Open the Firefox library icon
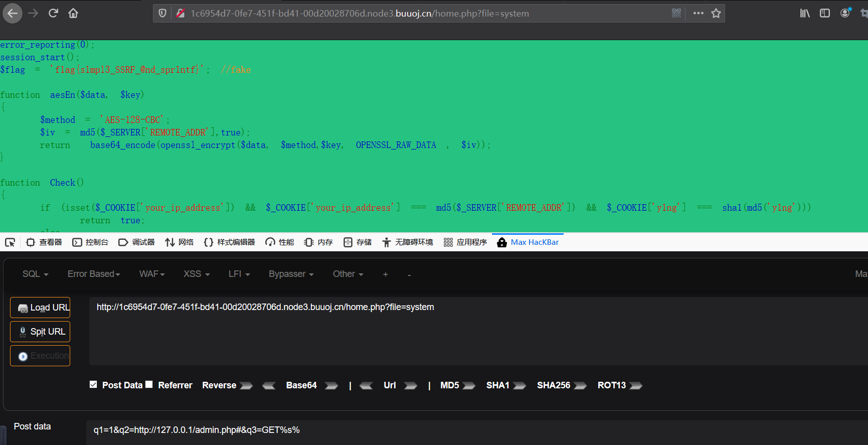Screen dimensions: 868x445 [804, 14]
